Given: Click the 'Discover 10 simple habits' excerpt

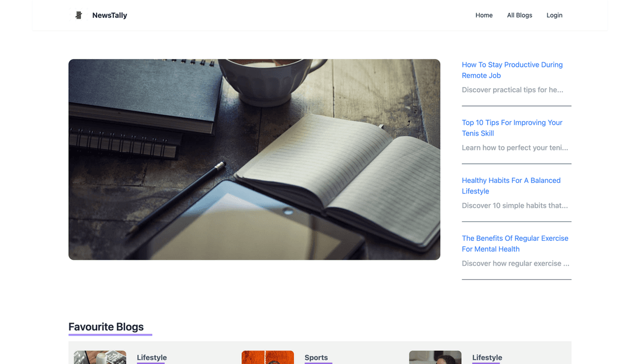Looking at the screenshot, I should 514,206.
